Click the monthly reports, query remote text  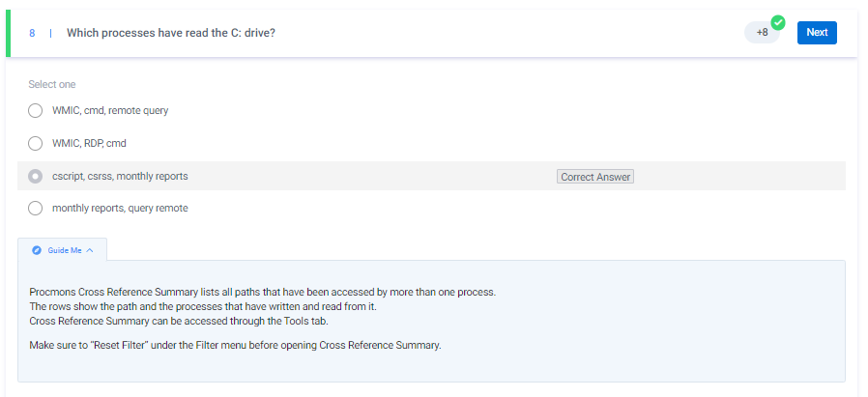[120, 209]
